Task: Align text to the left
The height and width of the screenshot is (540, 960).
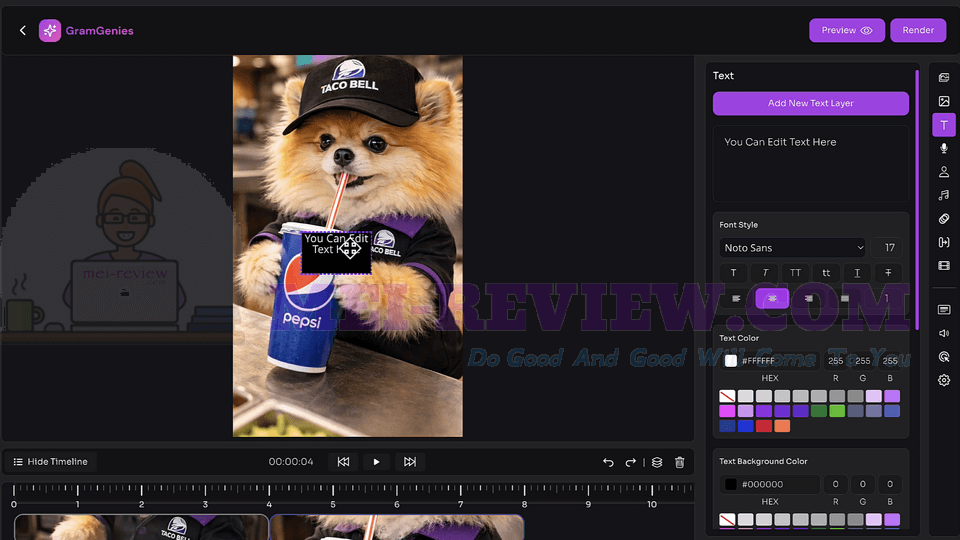Action: tap(737, 298)
